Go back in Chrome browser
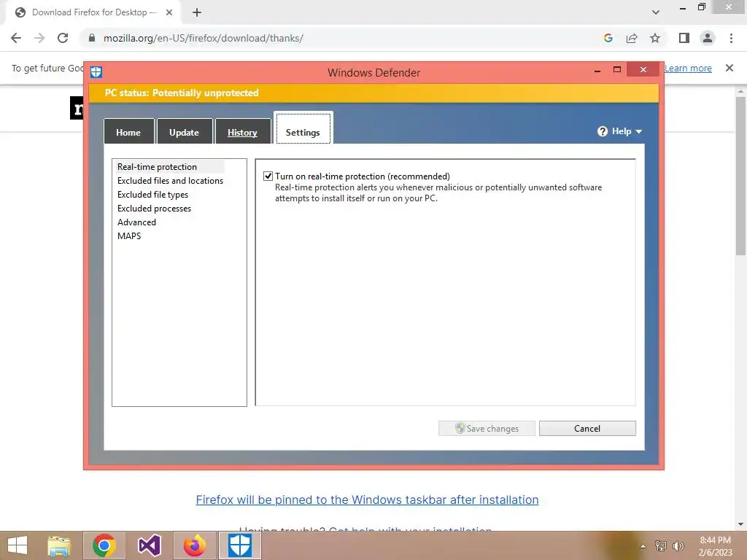The width and height of the screenshot is (747, 560). coord(16,38)
